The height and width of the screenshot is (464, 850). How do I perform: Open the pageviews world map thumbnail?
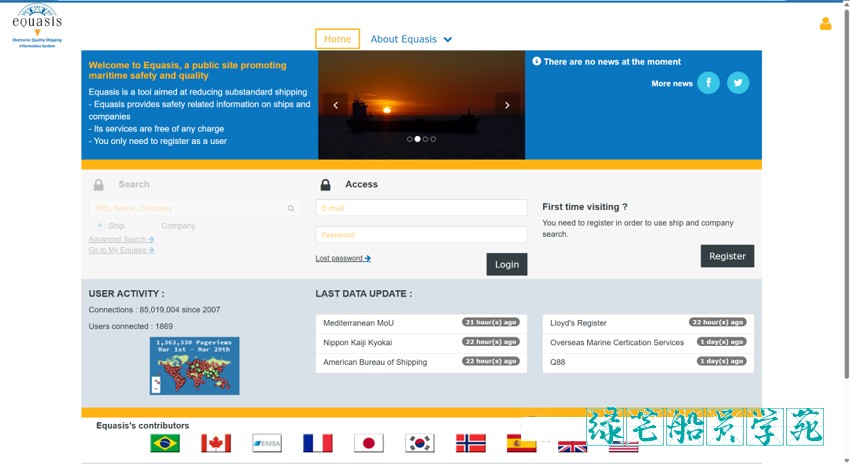click(x=195, y=366)
